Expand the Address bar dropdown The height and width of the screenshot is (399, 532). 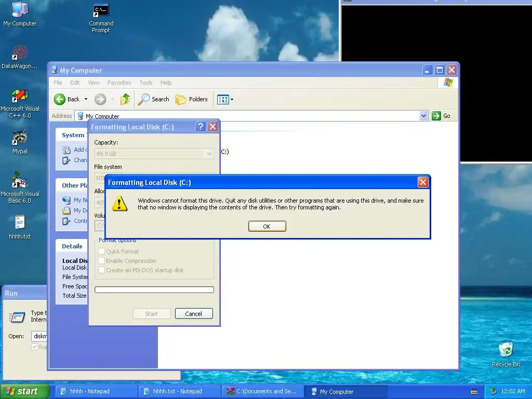(423, 116)
